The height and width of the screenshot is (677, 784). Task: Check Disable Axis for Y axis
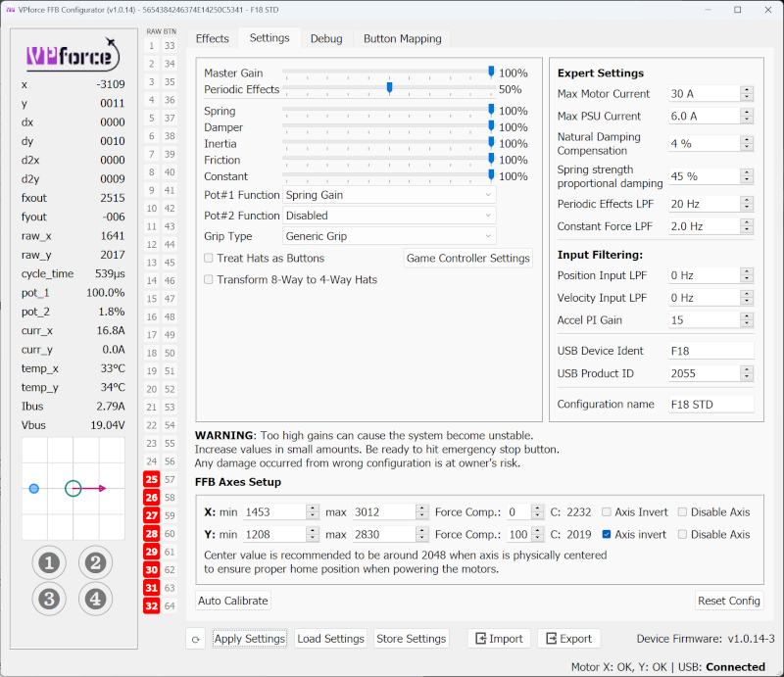pos(682,534)
